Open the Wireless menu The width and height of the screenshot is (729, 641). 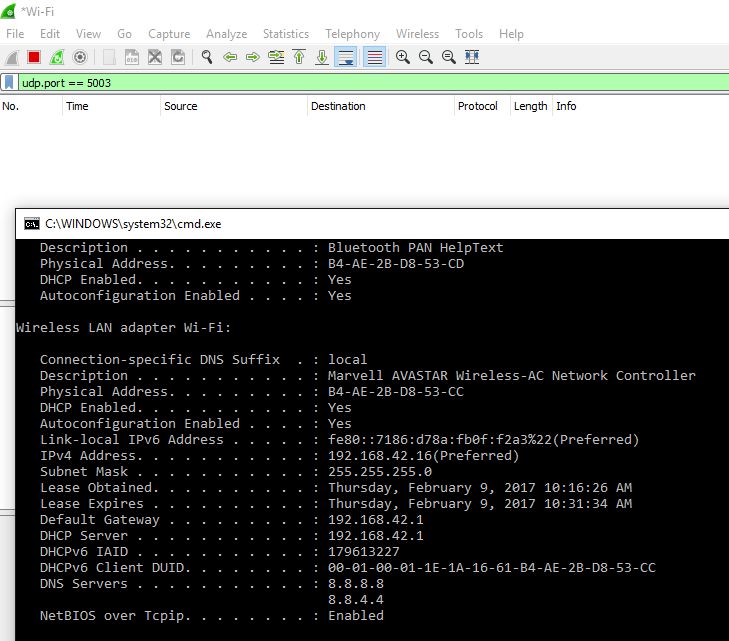(418, 34)
